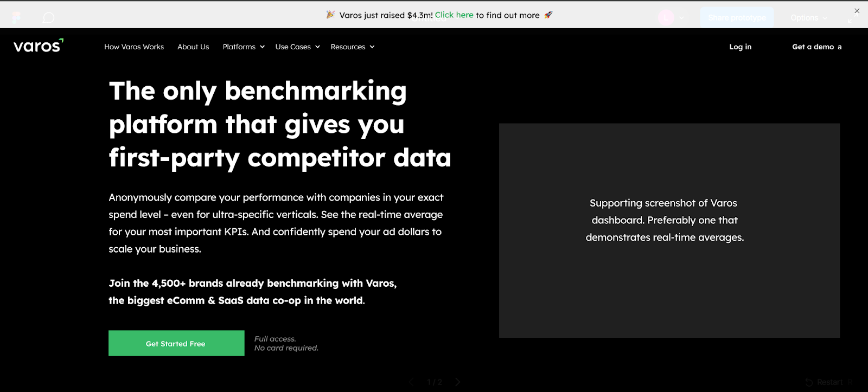The width and height of the screenshot is (868, 392).
Task: Click the '1 / 2' frame counter
Action: [x=435, y=382]
